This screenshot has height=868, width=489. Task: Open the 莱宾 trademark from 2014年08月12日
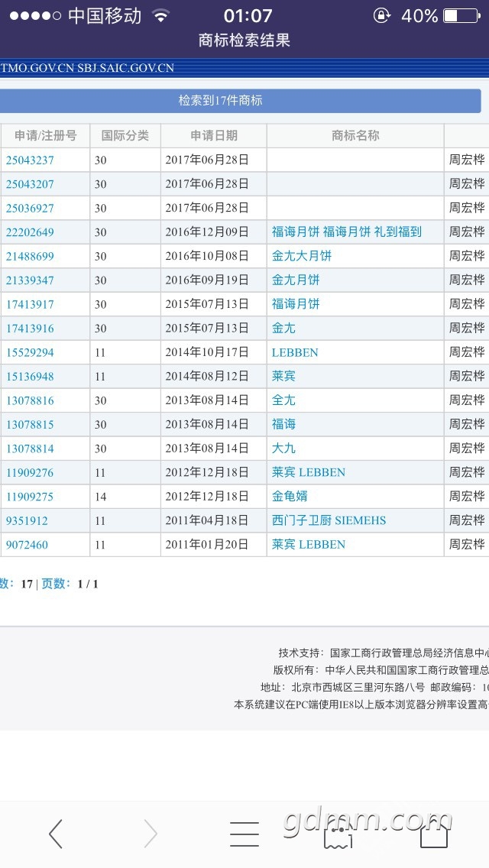coord(283,377)
